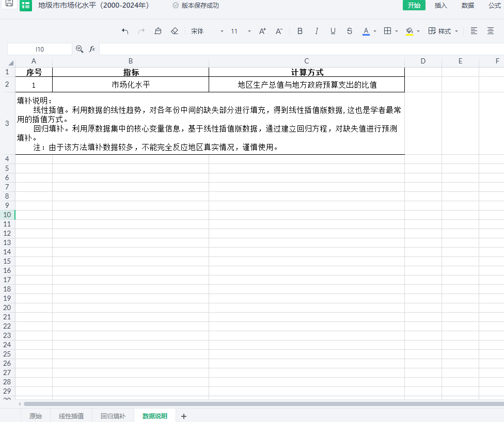This screenshot has width=504, height=422.
Task: Click cell 市场化水平
Action: 131,85
